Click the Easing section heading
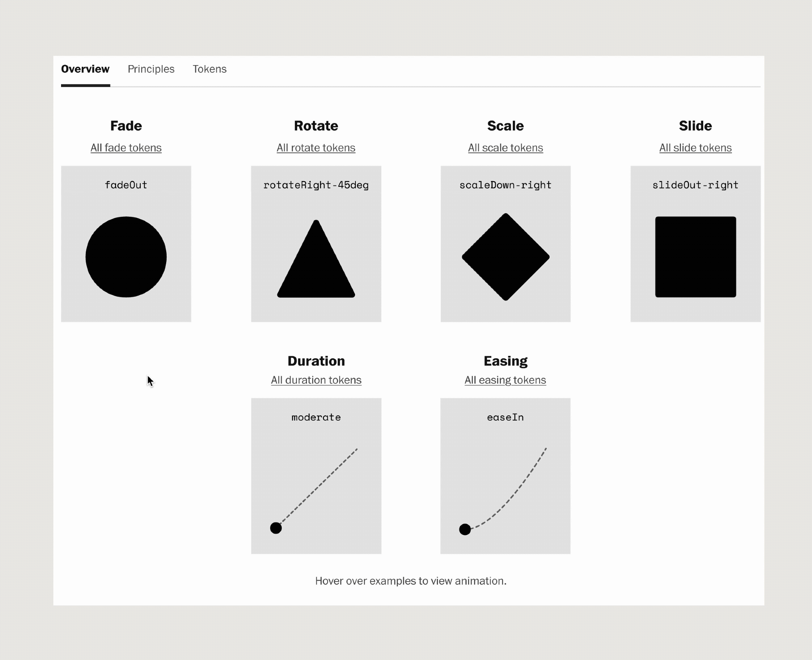812x660 pixels. [505, 361]
